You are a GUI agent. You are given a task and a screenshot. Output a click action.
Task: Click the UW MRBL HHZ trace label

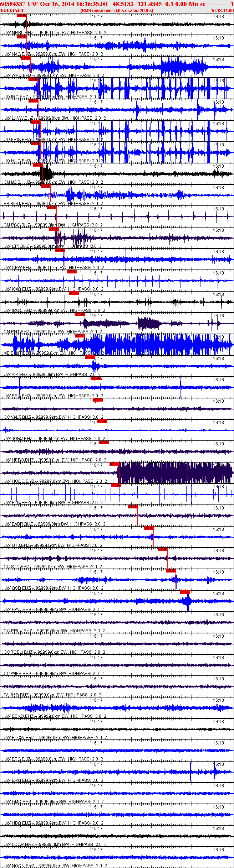[x=55, y=33]
